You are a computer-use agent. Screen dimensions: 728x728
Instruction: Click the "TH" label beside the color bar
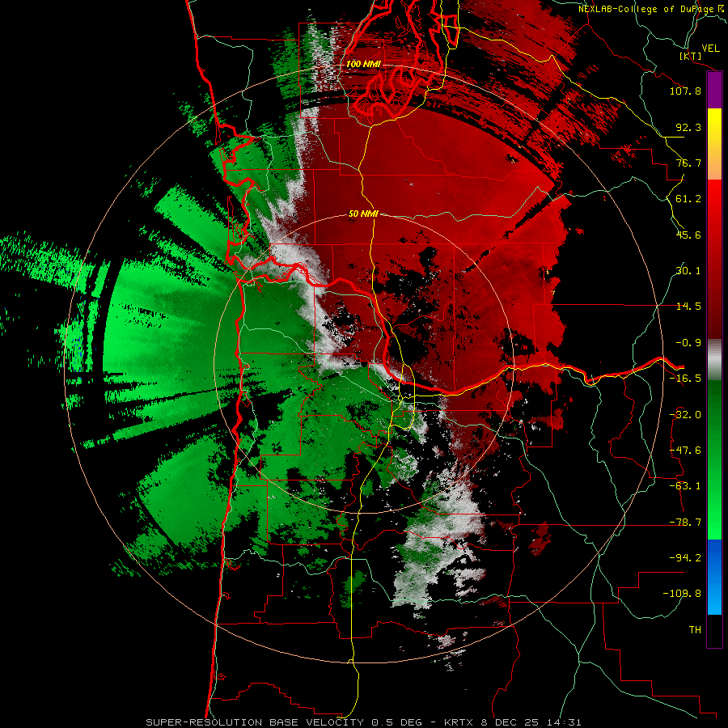coord(695,630)
